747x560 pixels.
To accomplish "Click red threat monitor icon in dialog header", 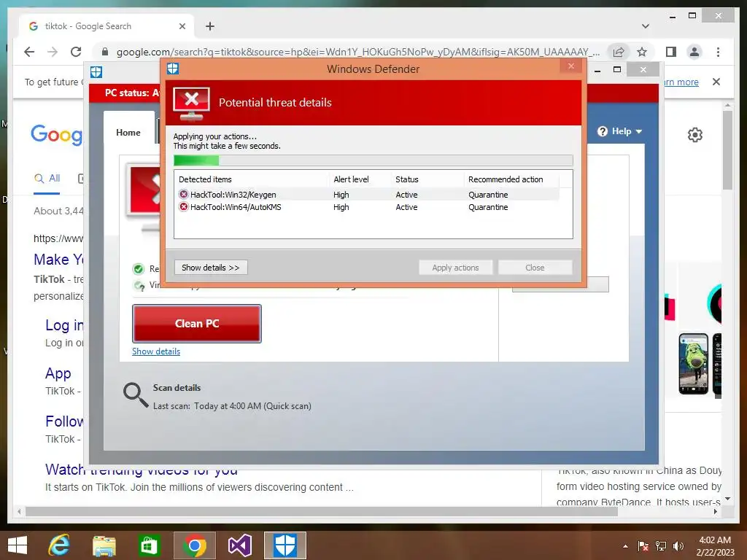I will pyautogui.click(x=192, y=104).
